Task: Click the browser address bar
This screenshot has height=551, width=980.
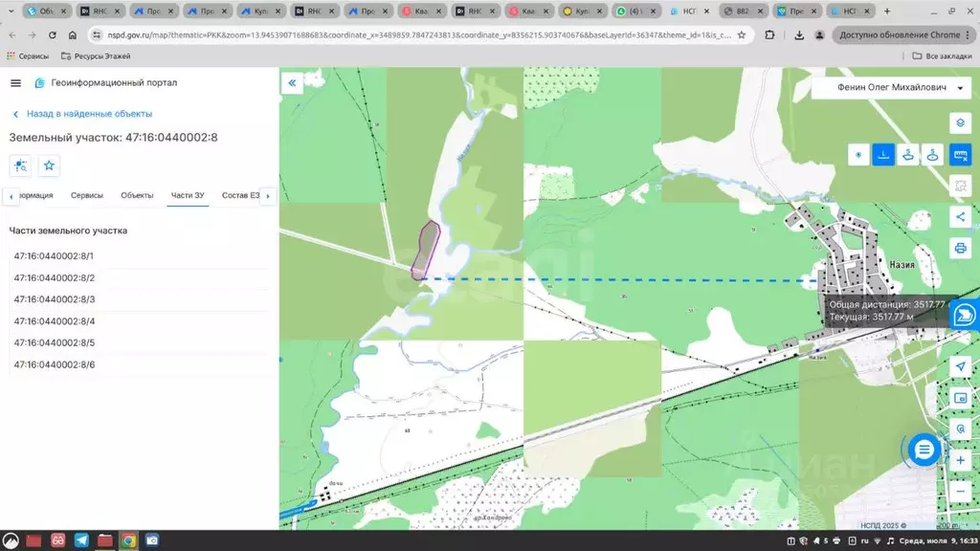Action: click(412, 34)
